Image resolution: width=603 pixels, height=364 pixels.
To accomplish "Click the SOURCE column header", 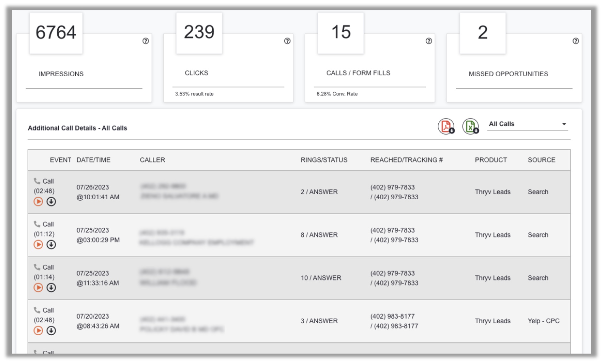I will click(542, 160).
